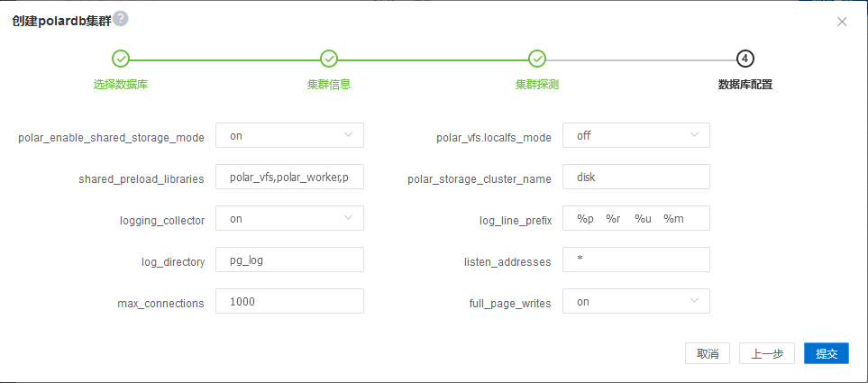Click the listen_addresses label
Viewport: 868px width, 383px height.
[x=507, y=262]
